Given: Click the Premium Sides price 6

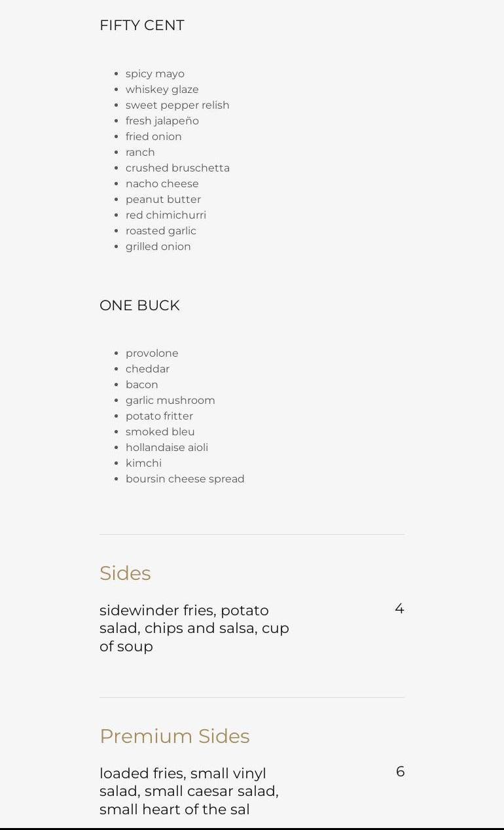Looking at the screenshot, I should 400,772.
